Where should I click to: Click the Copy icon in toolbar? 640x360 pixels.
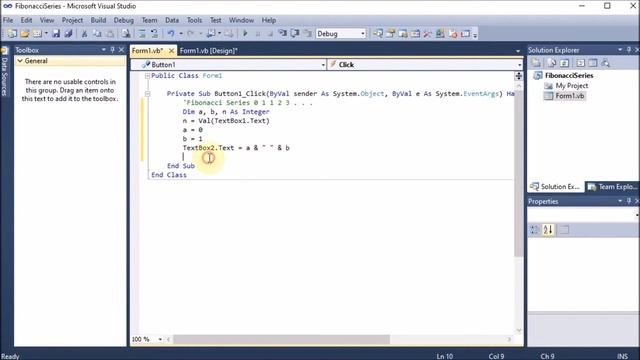(97, 34)
